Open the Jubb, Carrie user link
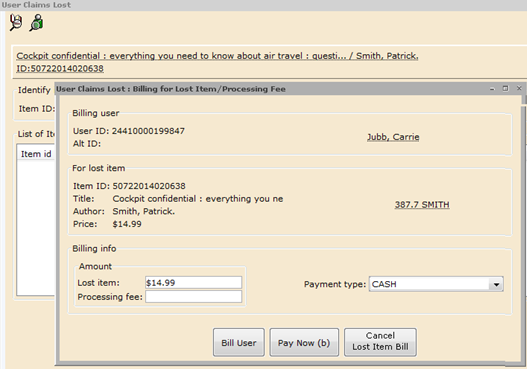Image resolution: width=527 pixels, height=369 pixels. tap(393, 137)
